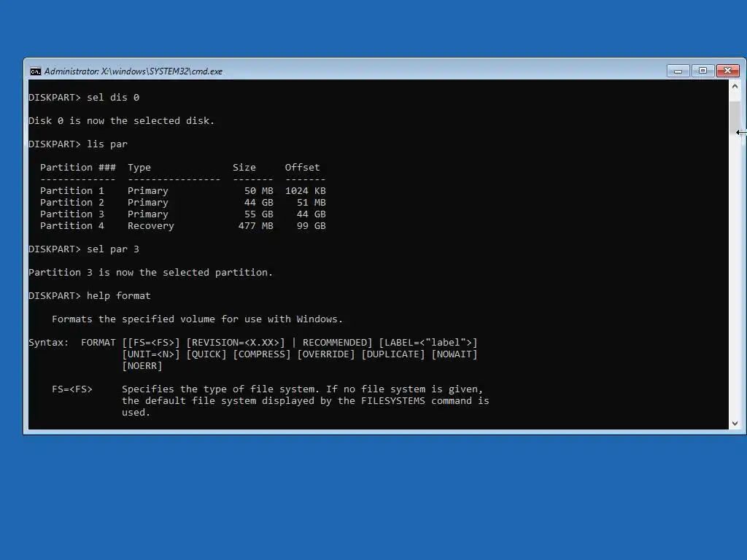Viewport: 747px width, 560px height.
Task: Click the word 'FILESYSTEMS' in the description
Action: (x=392, y=401)
